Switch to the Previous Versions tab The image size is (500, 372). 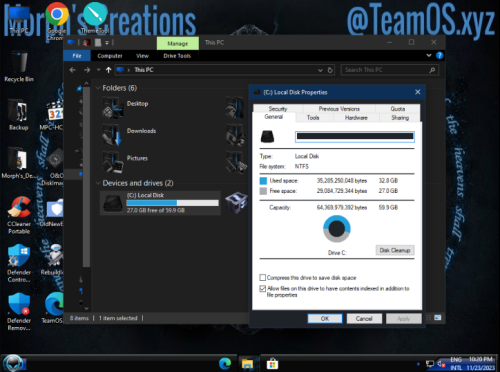pos(339,109)
